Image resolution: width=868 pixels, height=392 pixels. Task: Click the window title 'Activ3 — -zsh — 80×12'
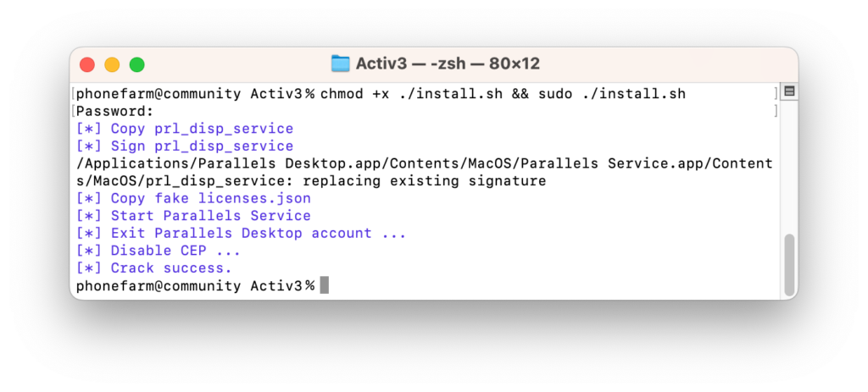(x=448, y=64)
